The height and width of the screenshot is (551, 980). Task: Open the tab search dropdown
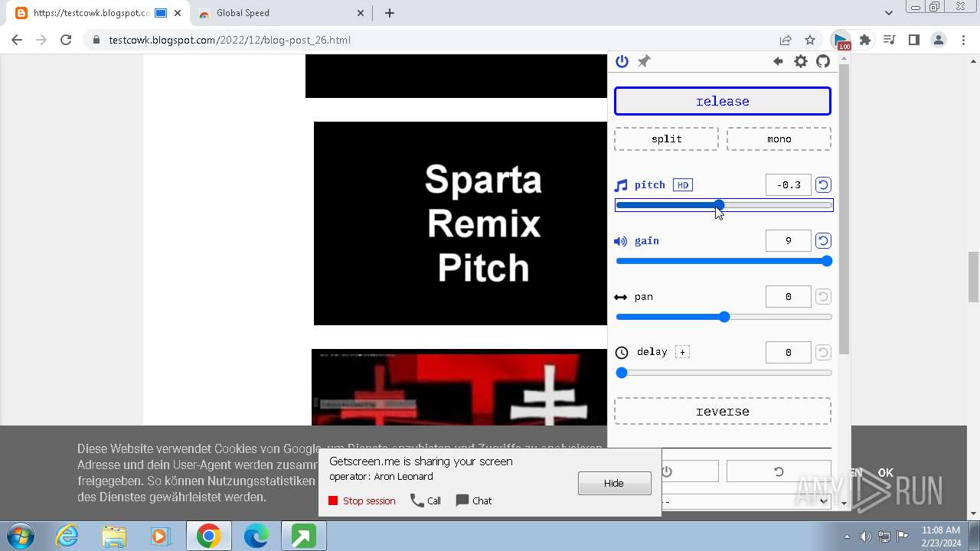tap(888, 13)
